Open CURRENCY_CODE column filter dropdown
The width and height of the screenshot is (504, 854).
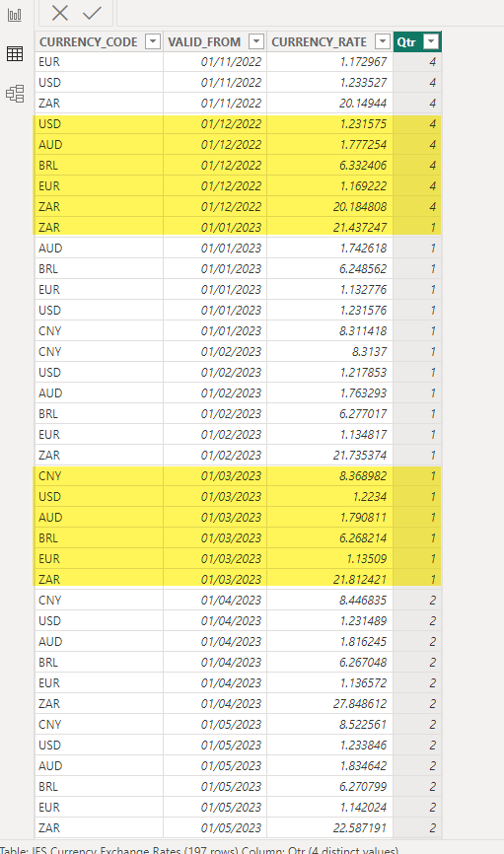click(153, 41)
